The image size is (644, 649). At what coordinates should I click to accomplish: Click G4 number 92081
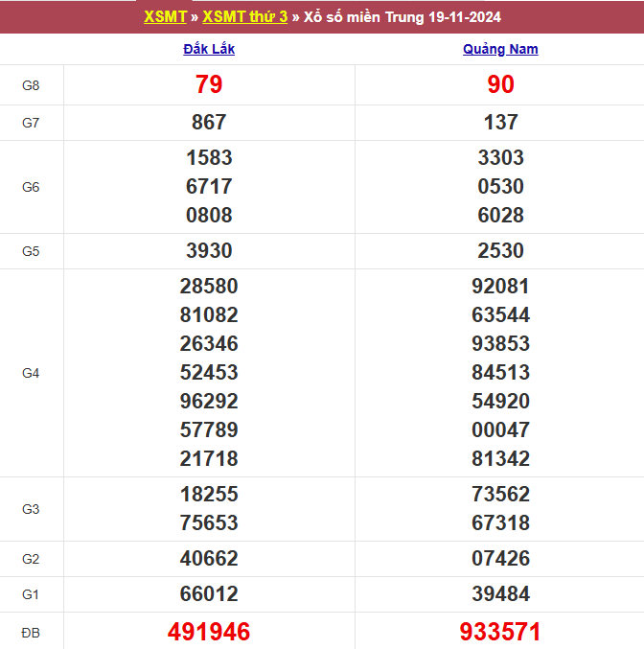point(500,286)
